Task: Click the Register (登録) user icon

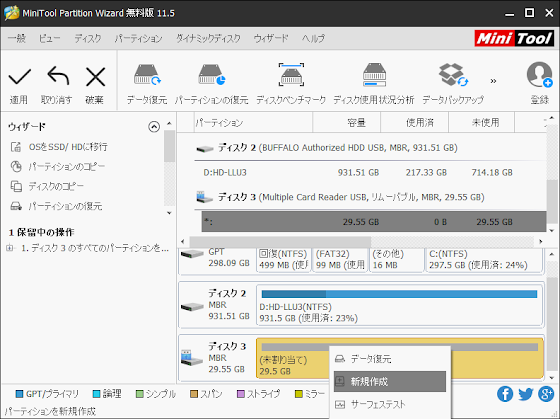Action: pos(539,75)
